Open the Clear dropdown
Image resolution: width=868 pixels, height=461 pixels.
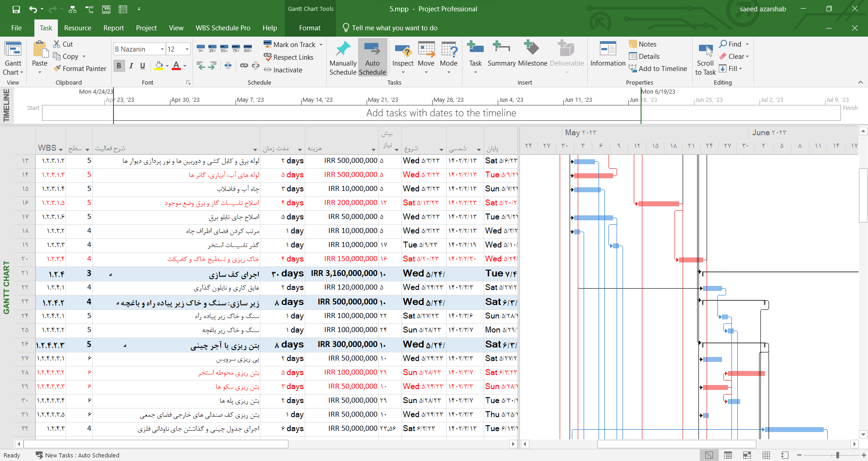pos(734,56)
